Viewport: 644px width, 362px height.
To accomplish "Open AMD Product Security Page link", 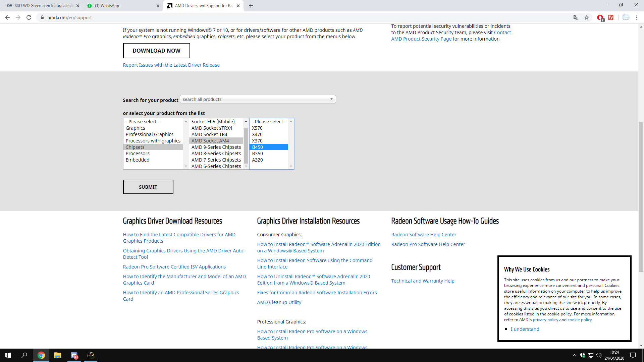I will point(421,39).
